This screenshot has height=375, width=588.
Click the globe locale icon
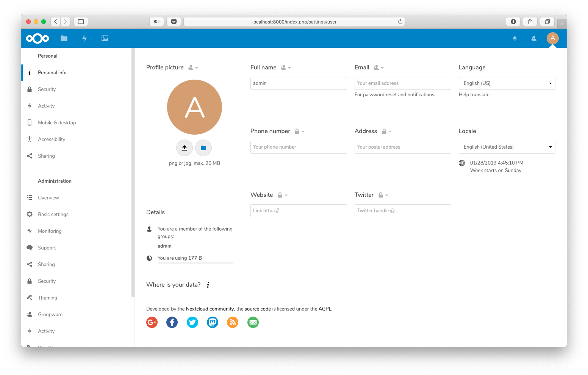pos(462,163)
